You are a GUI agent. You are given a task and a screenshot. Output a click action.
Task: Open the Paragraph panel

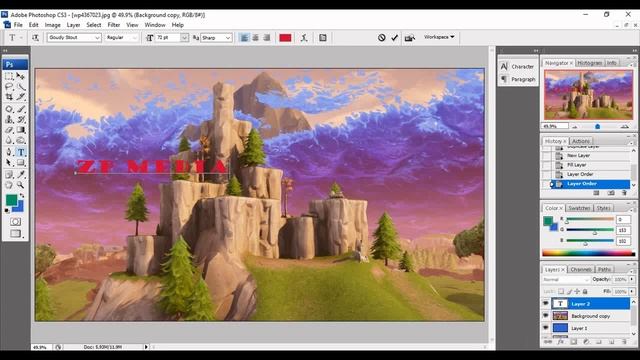pyautogui.click(x=518, y=79)
